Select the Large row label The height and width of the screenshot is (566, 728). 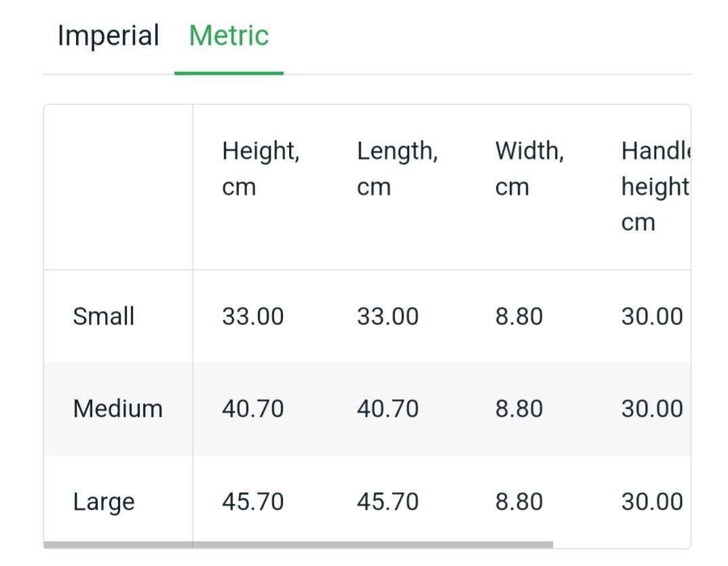point(104,502)
